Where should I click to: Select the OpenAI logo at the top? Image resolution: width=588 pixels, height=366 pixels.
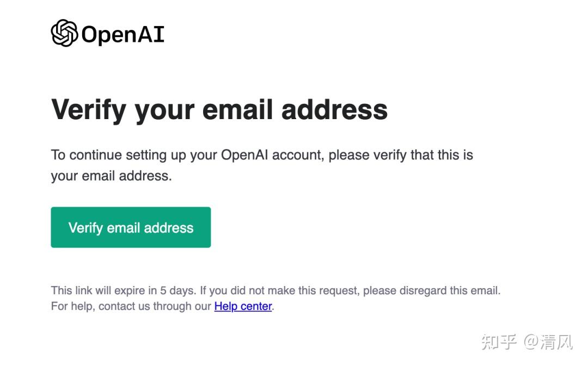pos(107,33)
